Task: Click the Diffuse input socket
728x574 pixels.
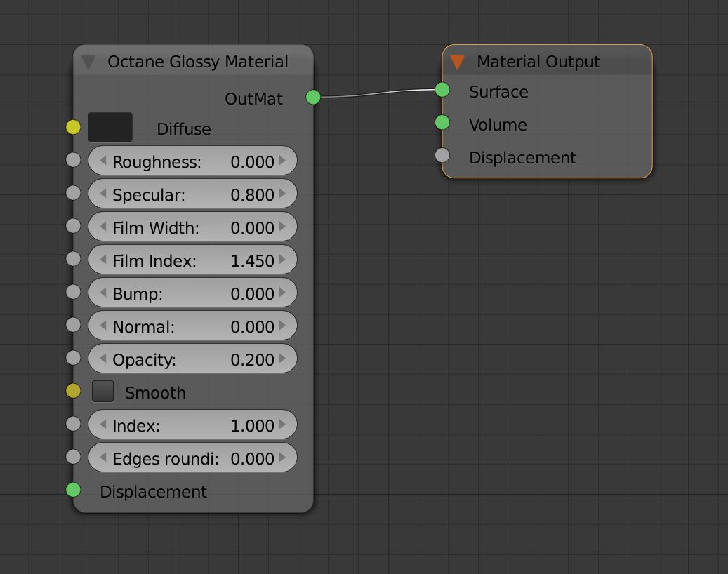Action: pos(73,127)
